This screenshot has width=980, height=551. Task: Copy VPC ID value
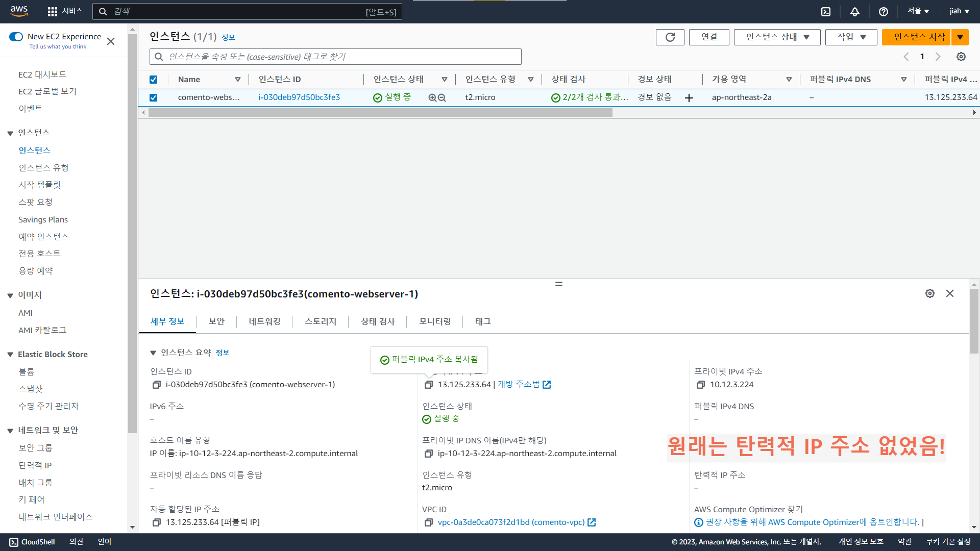(429, 522)
